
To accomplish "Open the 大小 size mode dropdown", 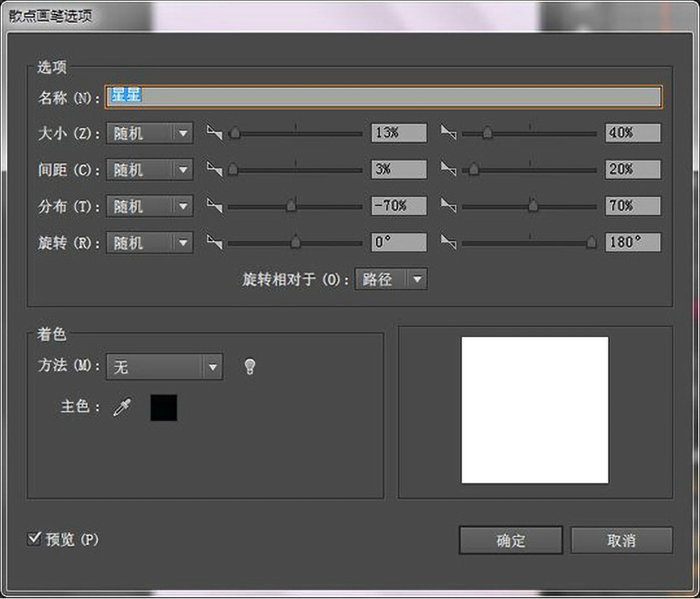I will (149, 133).
